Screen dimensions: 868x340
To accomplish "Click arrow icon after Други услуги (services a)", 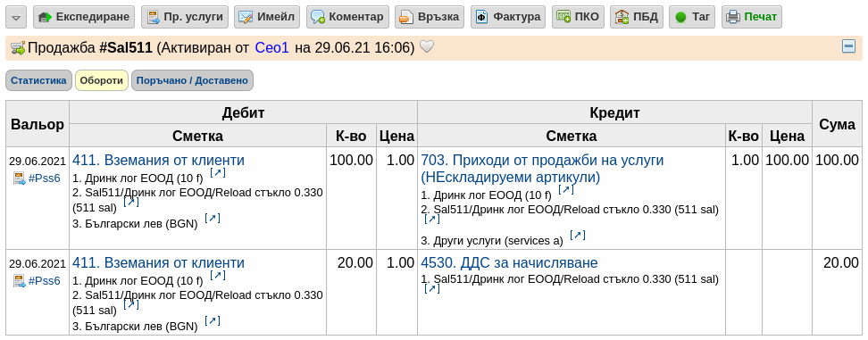I will (x=578, y=235).
